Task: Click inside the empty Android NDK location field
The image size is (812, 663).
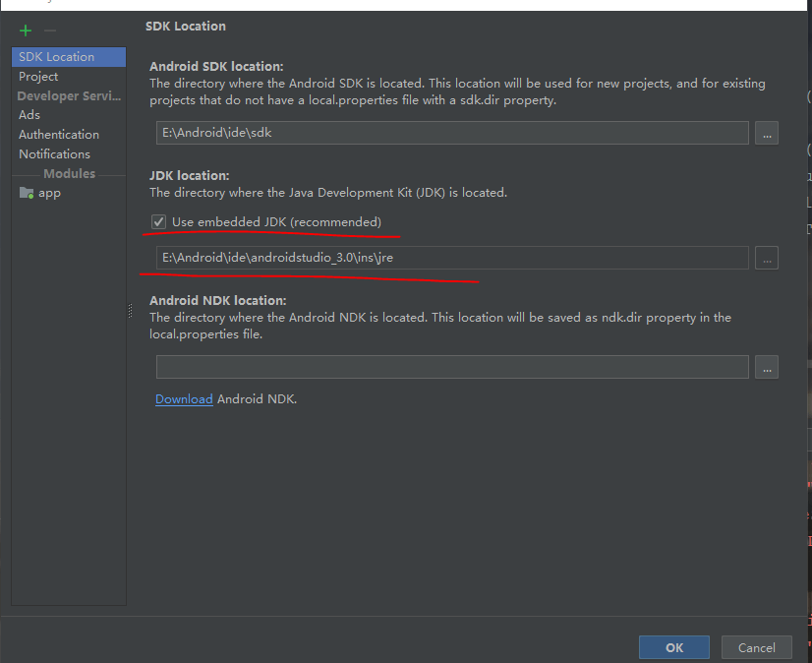Action: click(452, 367)
